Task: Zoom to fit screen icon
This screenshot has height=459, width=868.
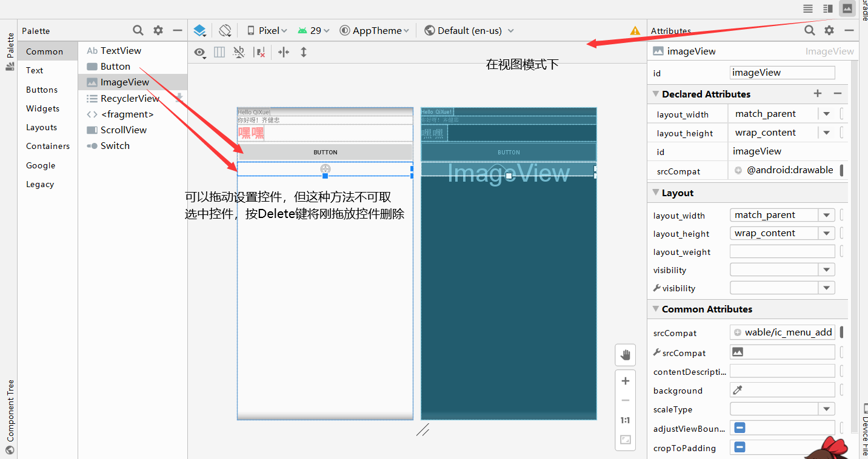Action: (x=626, y=440)
